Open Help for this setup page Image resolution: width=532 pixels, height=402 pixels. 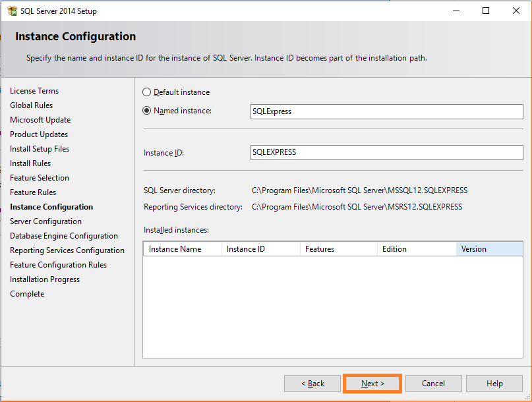point(494,384)
